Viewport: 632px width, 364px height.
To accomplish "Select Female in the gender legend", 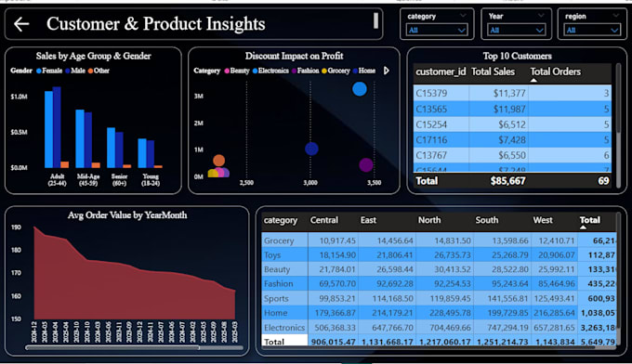I will pyautogui.click(x=49, y=71).
